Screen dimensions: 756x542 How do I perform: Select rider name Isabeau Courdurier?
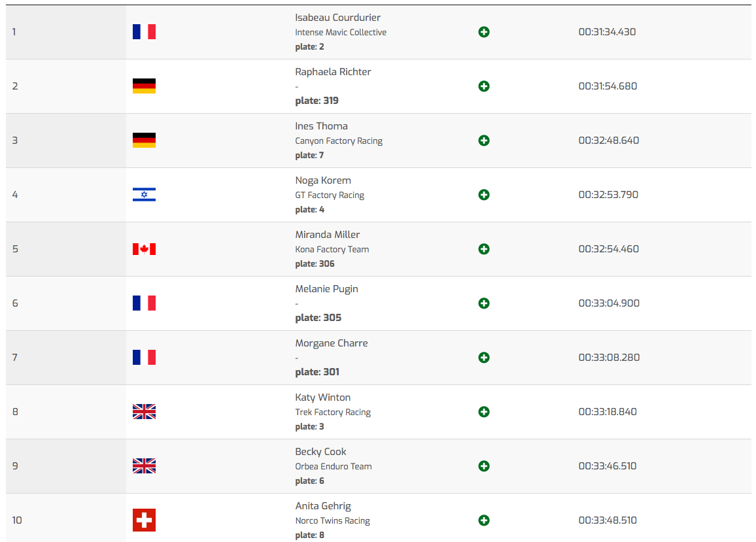337,18
